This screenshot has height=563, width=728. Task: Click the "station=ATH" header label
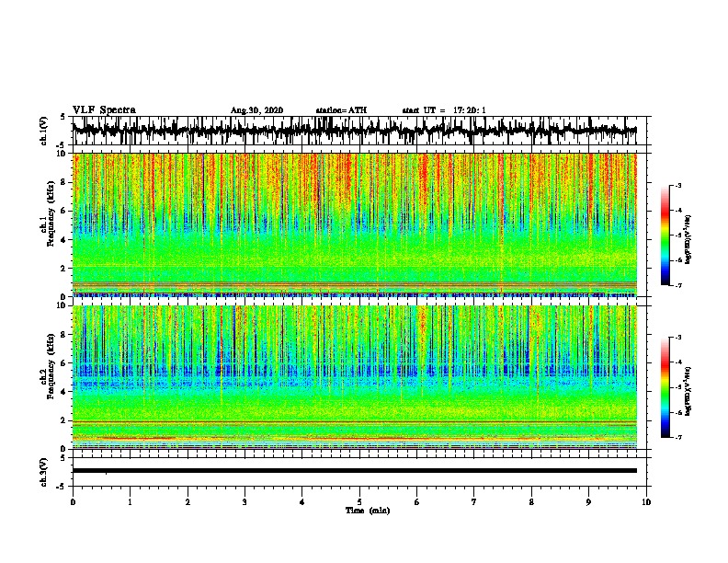coord(341,110)
